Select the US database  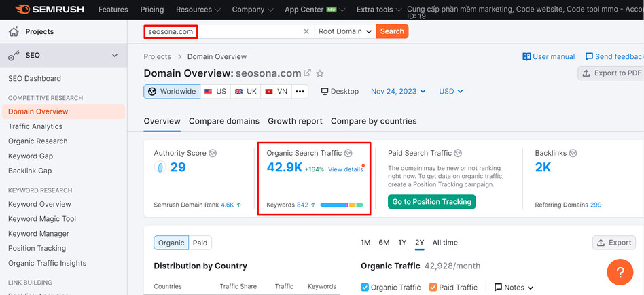coord(215,91)
